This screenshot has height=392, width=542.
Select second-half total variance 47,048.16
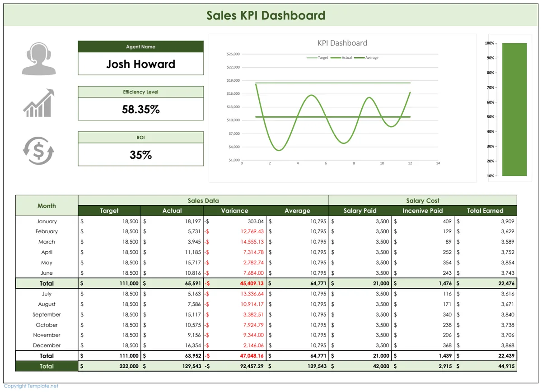point(252,356)
